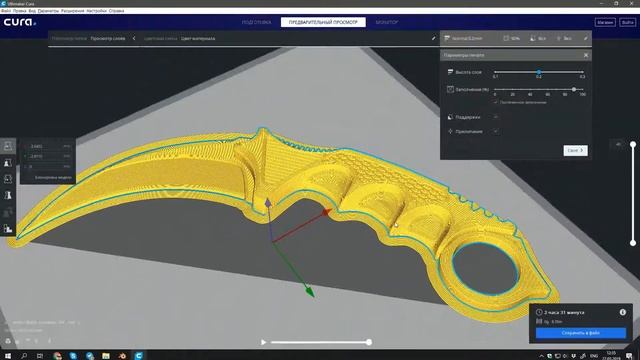The image size is (640, 360).
Task: Click the adhesion icon in print settings
Action: (x=450, y=131)
